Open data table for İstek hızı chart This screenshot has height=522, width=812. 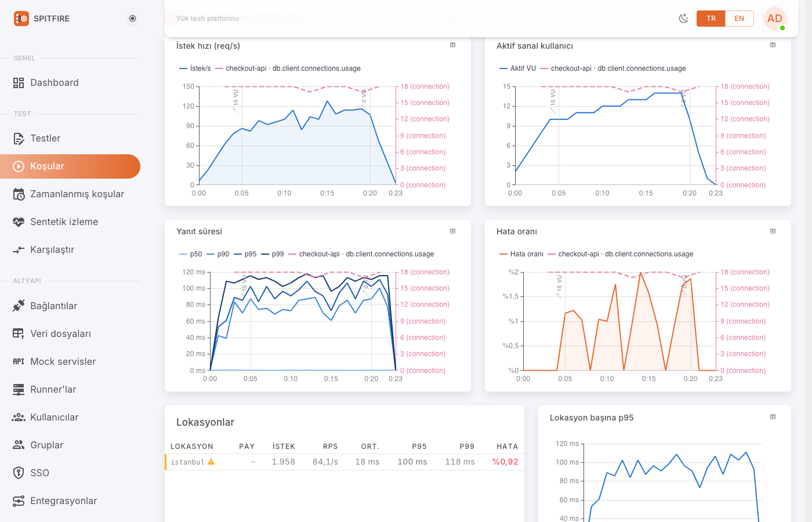453,45
